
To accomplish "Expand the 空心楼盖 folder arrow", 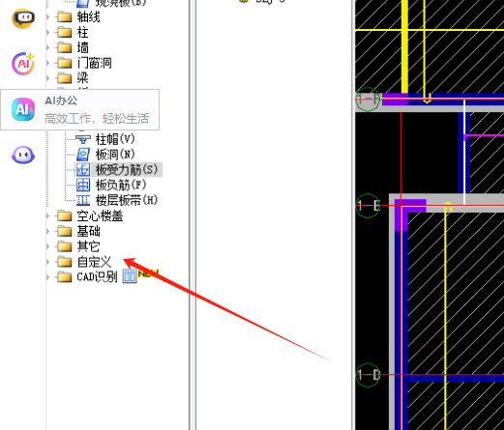I will pyautogui.click(x=47, y=215).
